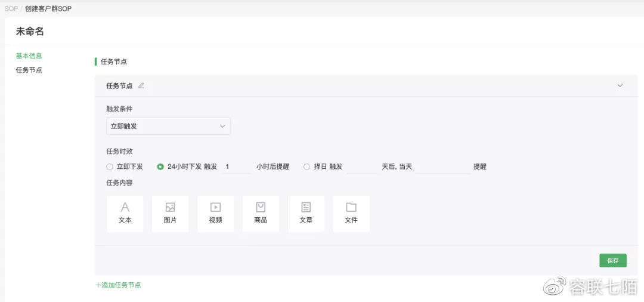Click the hours input field containing 1

click(237, 167)
